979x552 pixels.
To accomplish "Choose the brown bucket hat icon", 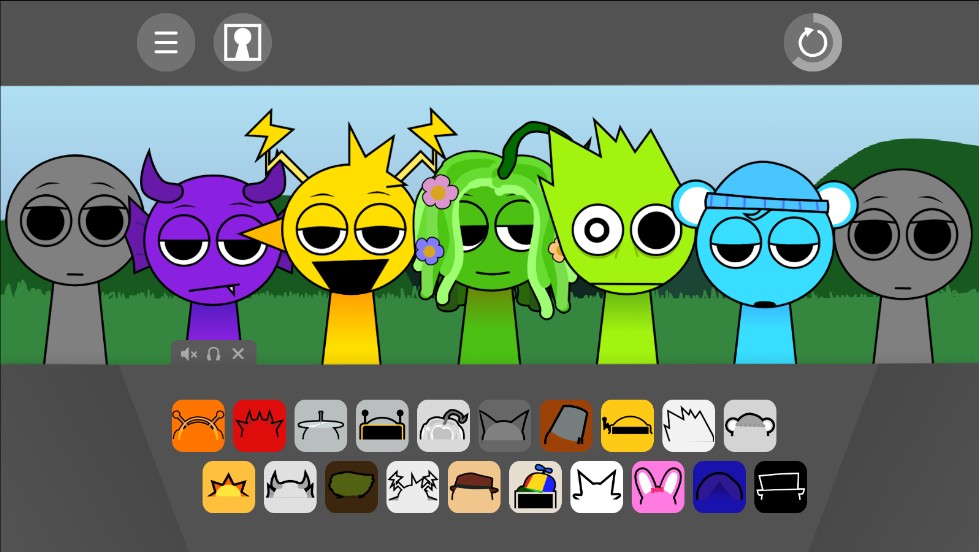I will pyautogui.click(x=566, y=426).
